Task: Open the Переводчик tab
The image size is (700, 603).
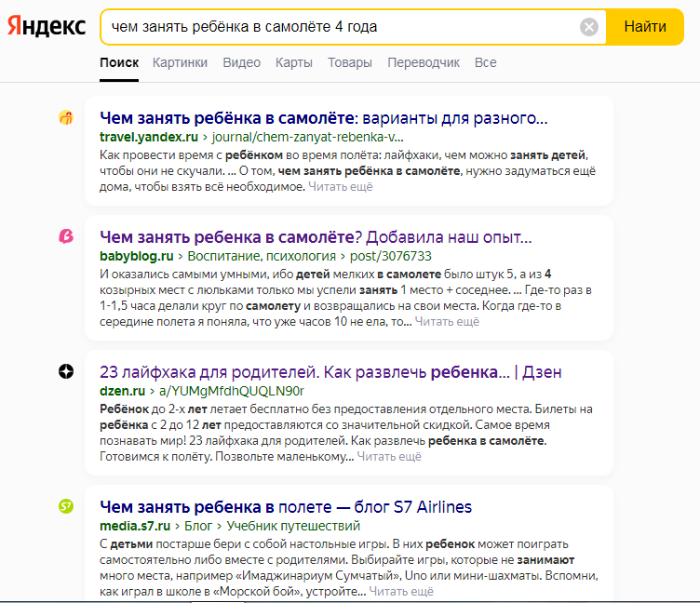Action: (x=424, y=62)
